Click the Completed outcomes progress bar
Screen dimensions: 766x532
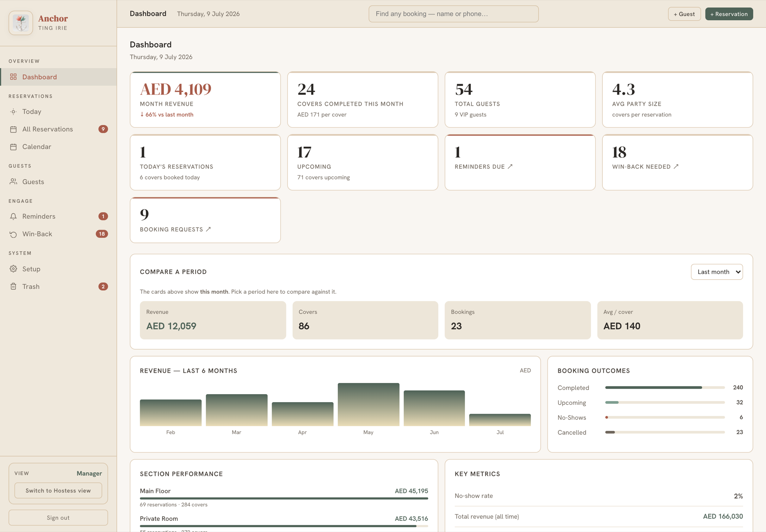point(665,388)
